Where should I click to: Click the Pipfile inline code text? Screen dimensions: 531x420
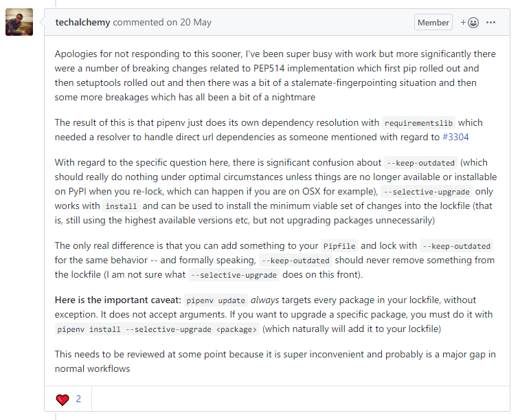tap(339, 246)
